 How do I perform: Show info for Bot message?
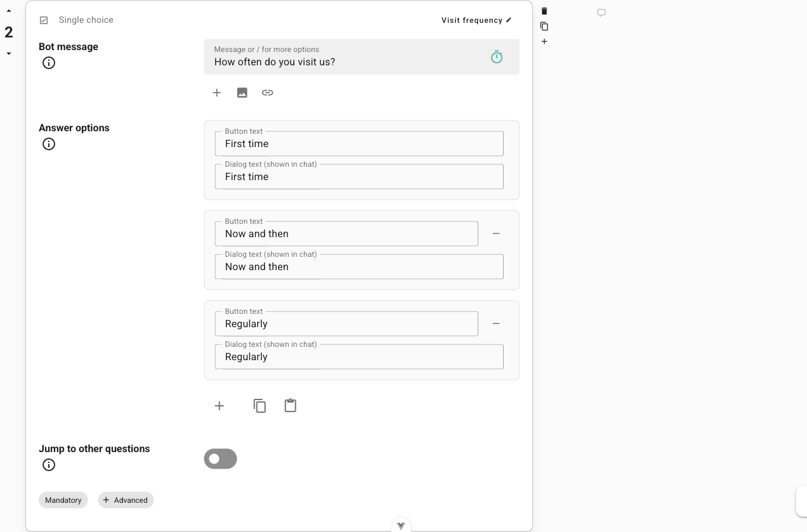(x=49, y=63)
